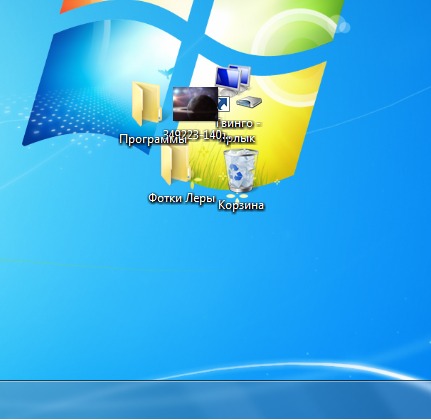Image resolution: width=431 pixels, height=420 pixels.
Task: Select the Программы folder icon
Action: coord(147,103)
